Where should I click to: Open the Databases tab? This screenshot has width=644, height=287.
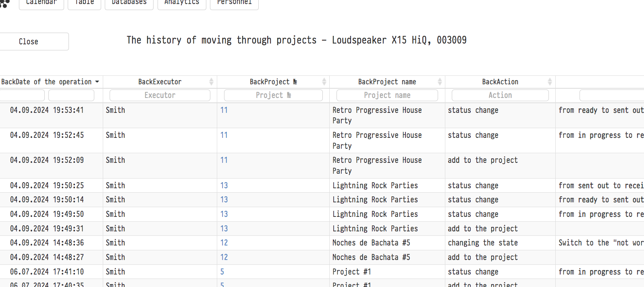point(129,3)
